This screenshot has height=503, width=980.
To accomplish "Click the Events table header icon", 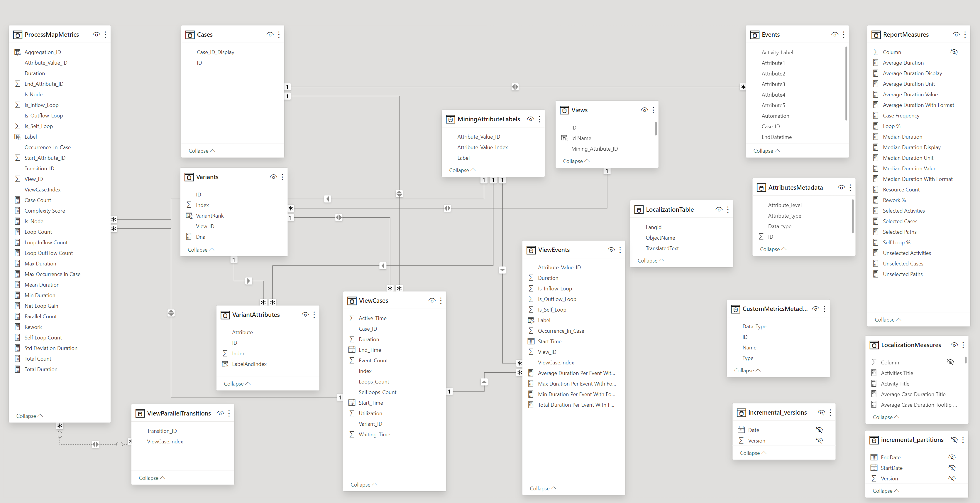I will point(754,35).
